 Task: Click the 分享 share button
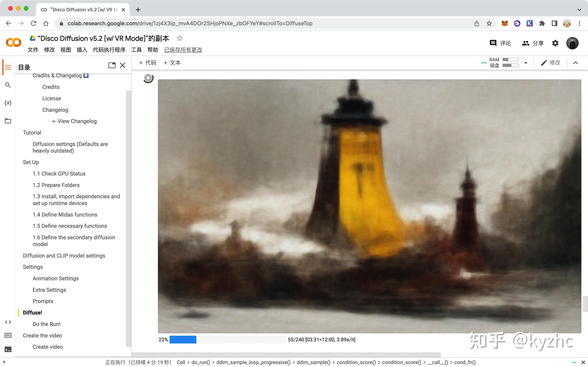point(533,43)
